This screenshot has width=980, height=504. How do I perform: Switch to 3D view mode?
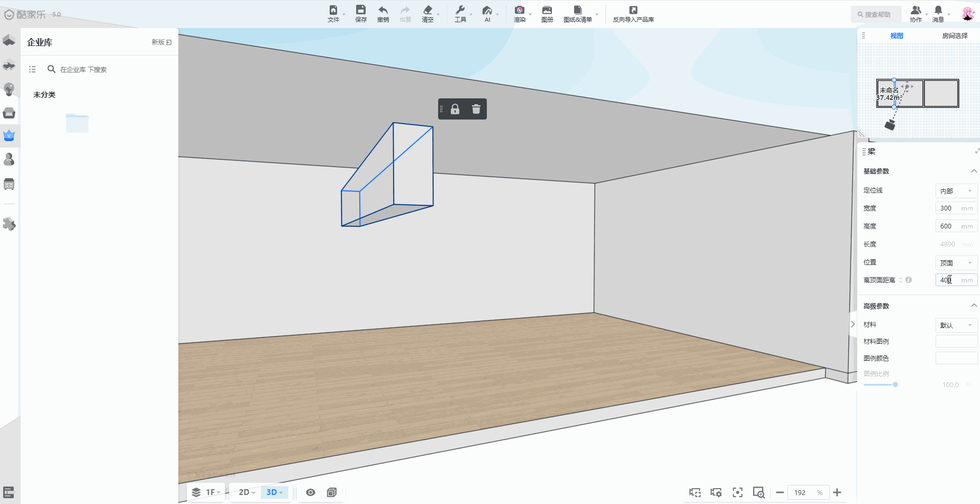[x=274, y=492]
